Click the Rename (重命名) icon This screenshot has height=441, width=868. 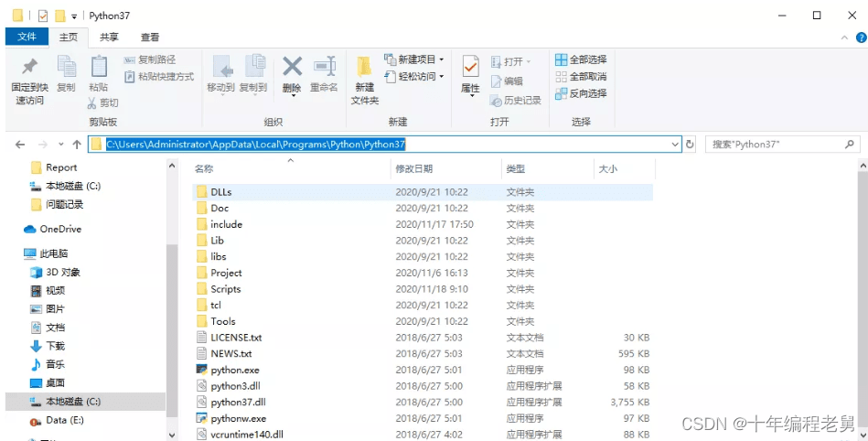(325, 67)
